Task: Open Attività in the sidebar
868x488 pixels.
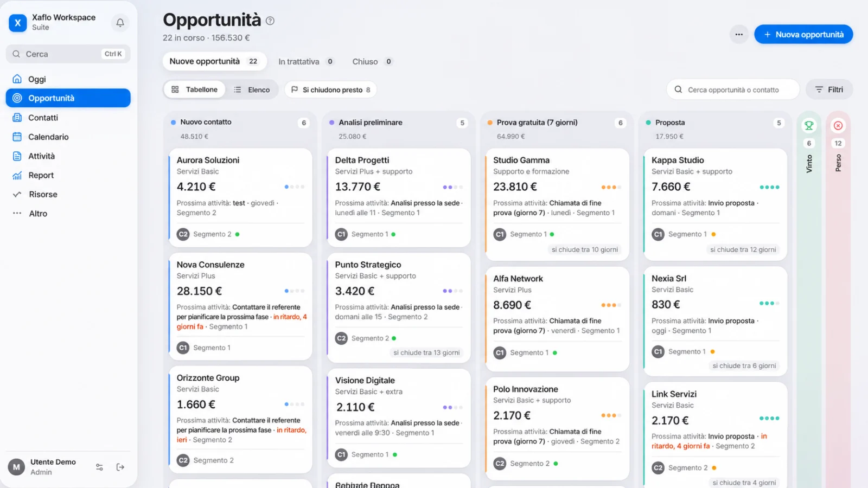Action: 68,156
